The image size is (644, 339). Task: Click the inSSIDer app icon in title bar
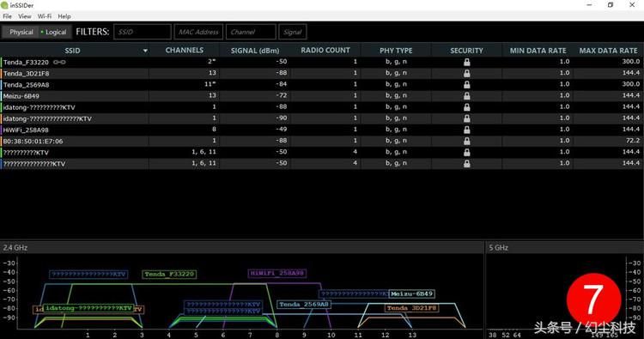tap(4, 5)
